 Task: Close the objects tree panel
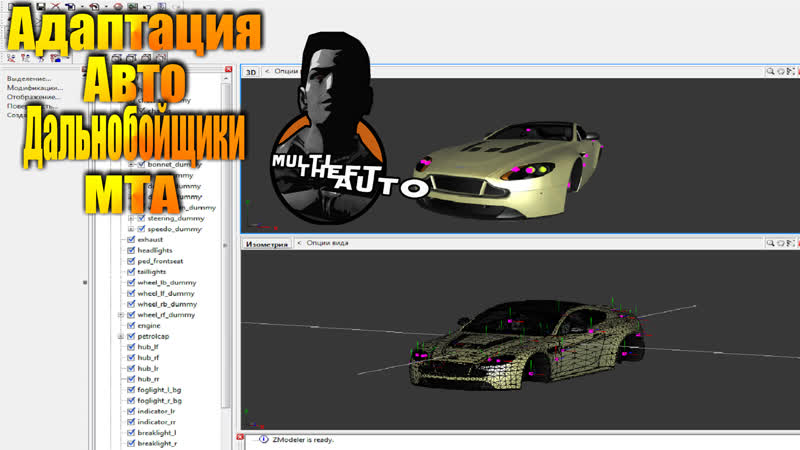[229, 69]
